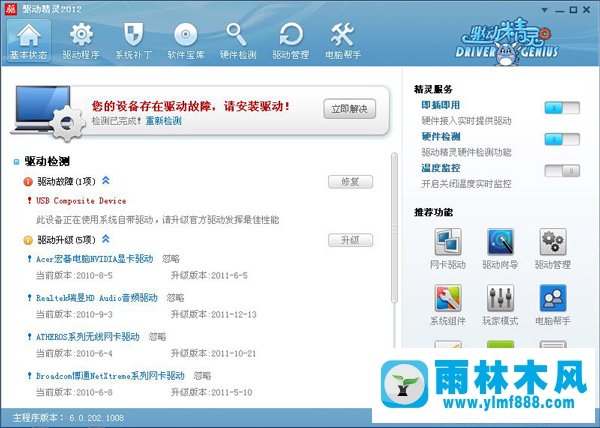Open the ATHEROS系列无线网卡驱动 entry

(88, 337)
